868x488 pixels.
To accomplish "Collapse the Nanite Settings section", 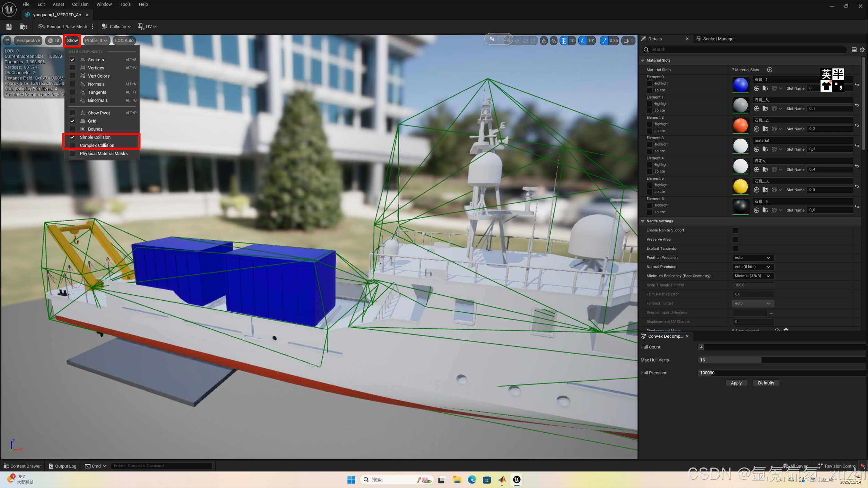I will point(643,221).
